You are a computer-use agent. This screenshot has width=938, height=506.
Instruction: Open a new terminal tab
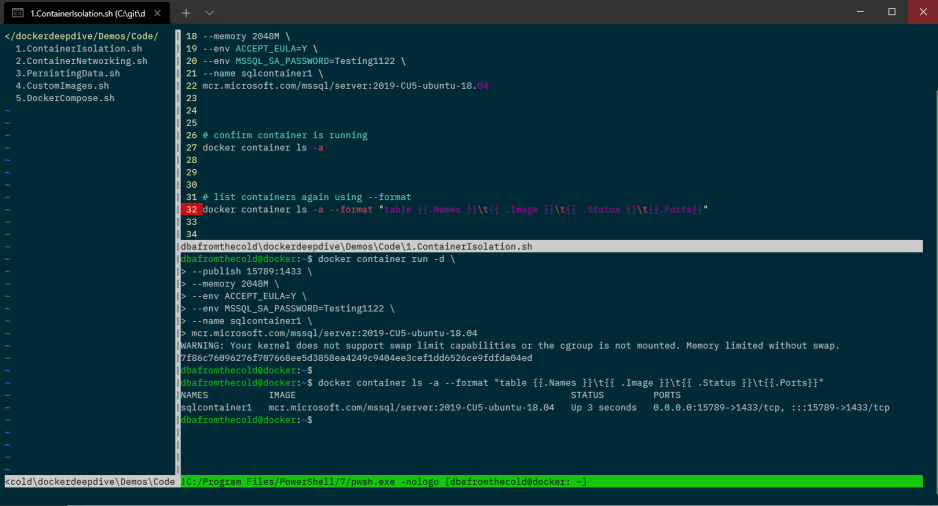click(x=186, y=12)
